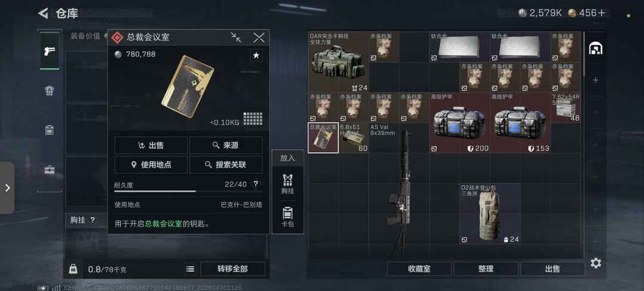Open the list view icon beside 转移全部
This screenshot has width=644, height=291.
tap(190, 270)
